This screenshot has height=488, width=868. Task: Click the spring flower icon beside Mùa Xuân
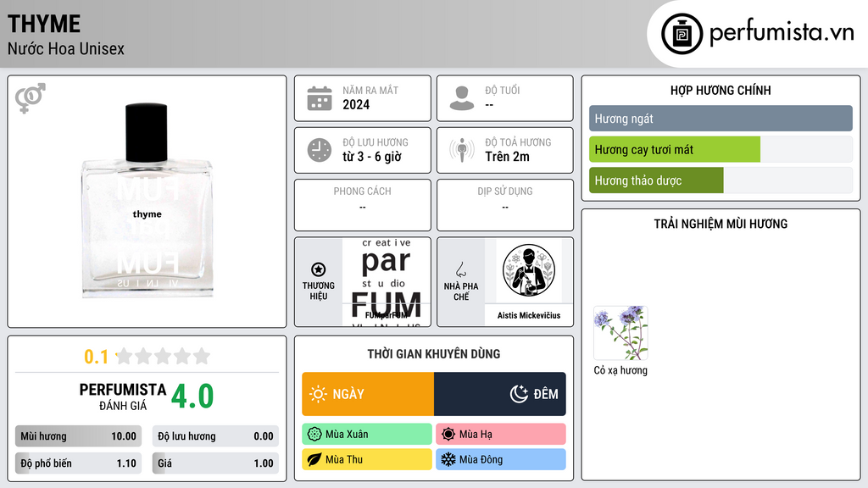click(x=314, y=435)
